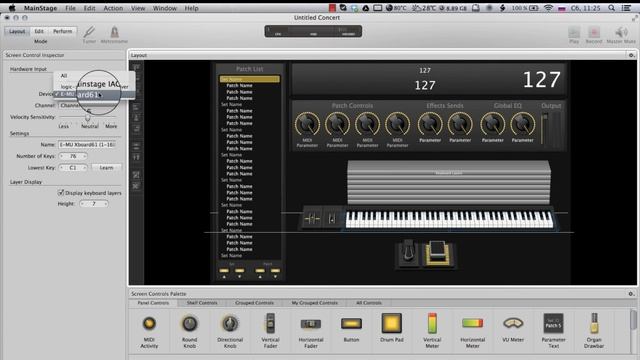This screenshot has height=360, width=640.
Task: Open Screen Controls Palette gear menu
Action: (631, 293)
